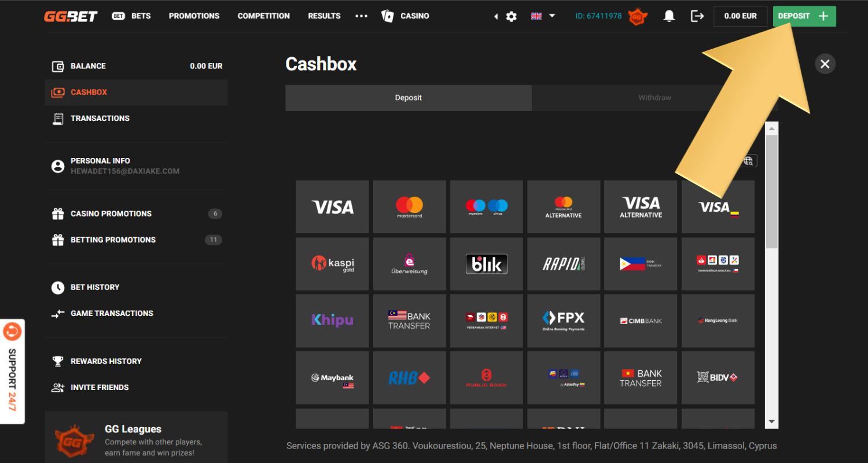Select the Rapid Transfer payment tile
Screen dimensions: 868x463
pos(564,264)
